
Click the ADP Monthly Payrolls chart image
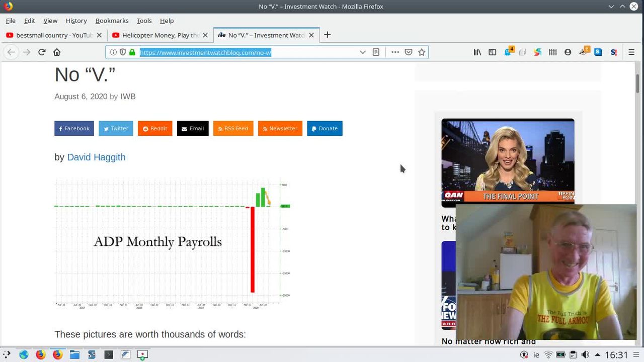tap(172, 242)
